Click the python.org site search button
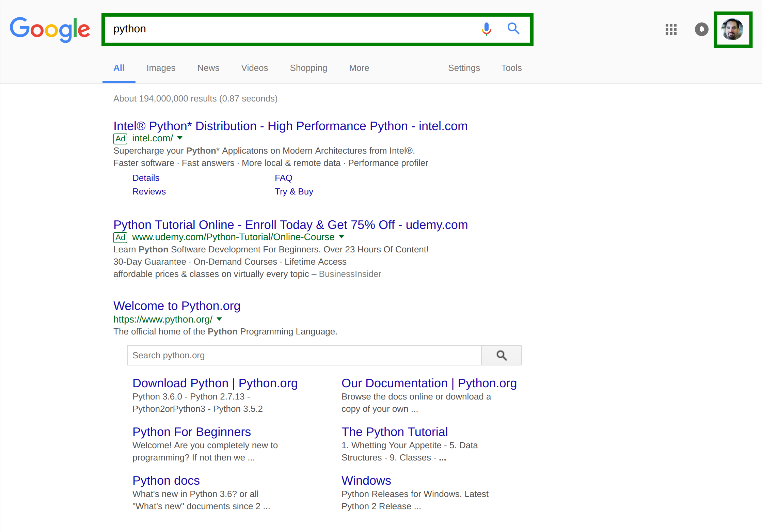This screenshot has height=532, width=762. point(502,355)
